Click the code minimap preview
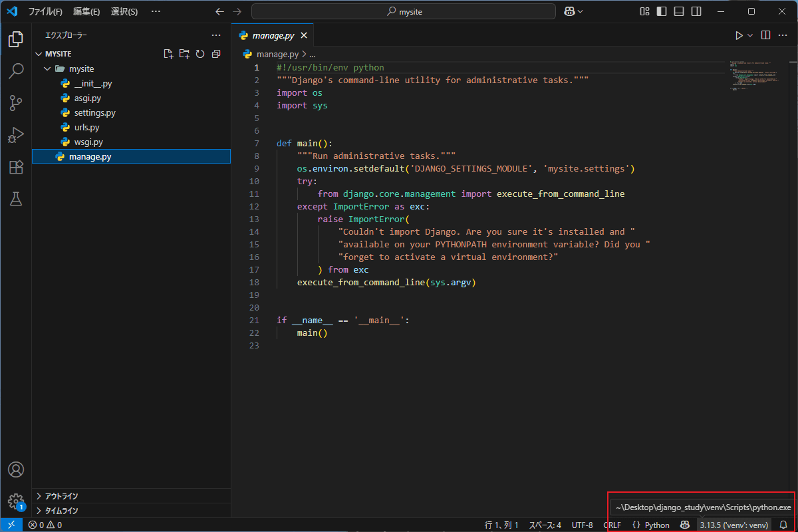This screenshot has width=798, height=532. [x=757, y=77]
